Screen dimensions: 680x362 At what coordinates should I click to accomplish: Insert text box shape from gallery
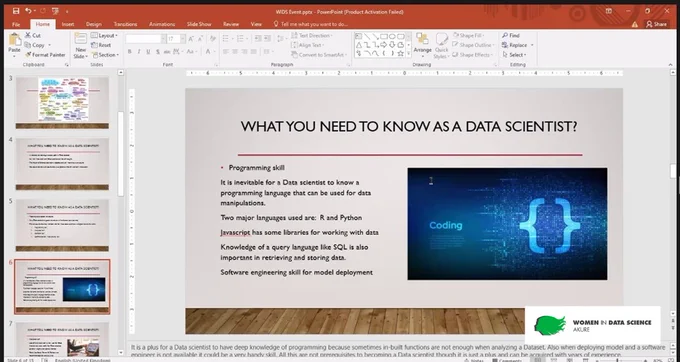(x=358, y=36)
